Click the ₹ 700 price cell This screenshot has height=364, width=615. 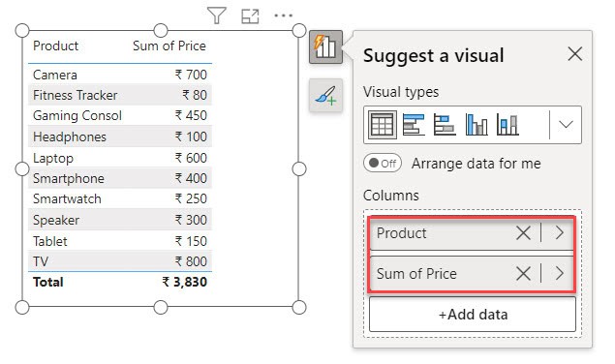tap(191, 75)
